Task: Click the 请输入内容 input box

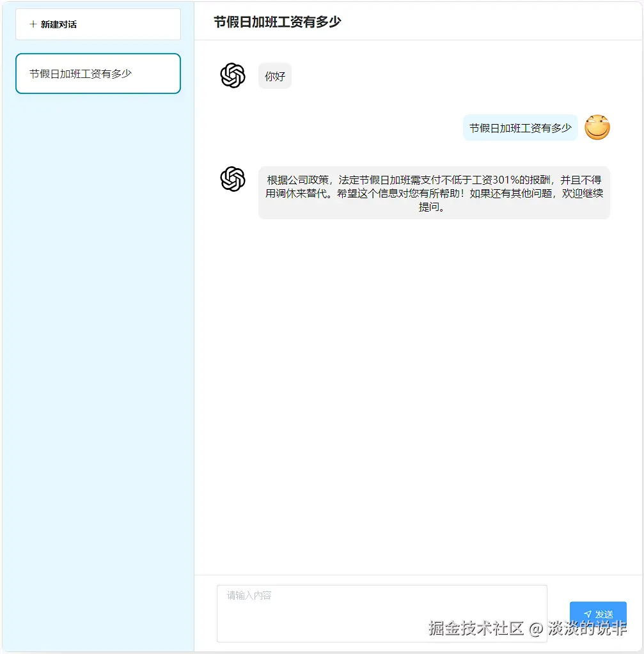Action: coord(382,612)
